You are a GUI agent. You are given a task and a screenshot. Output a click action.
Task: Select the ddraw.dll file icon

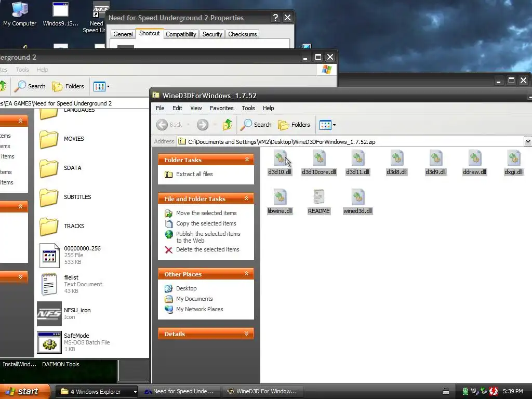[475, 158]
